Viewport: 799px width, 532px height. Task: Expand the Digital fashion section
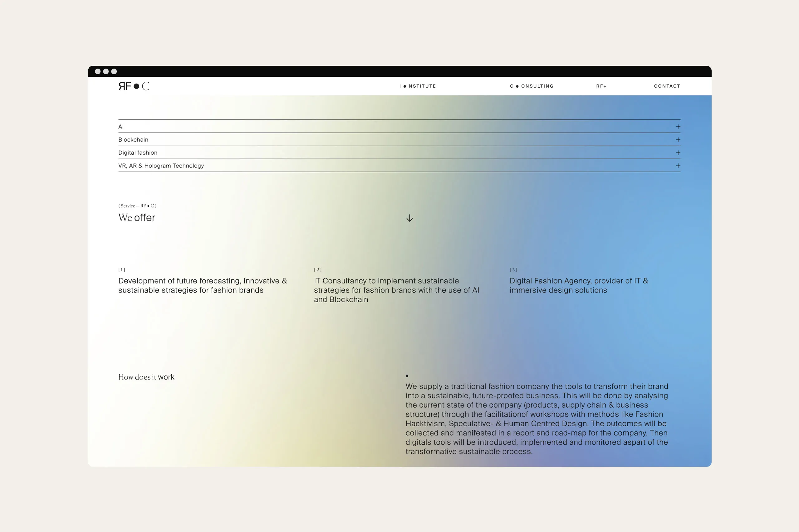[x=678, y=153]
